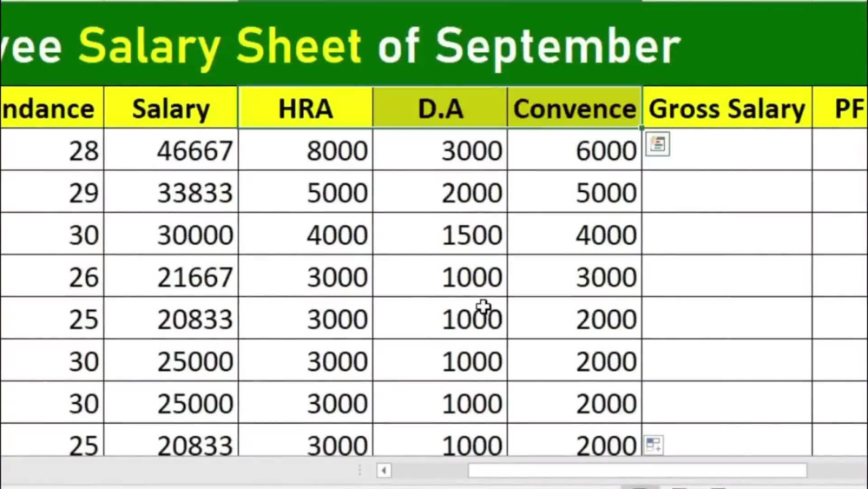Select Convence cell 5000 in 33833 row
The image size is (868, 489).
click(575, 192)
